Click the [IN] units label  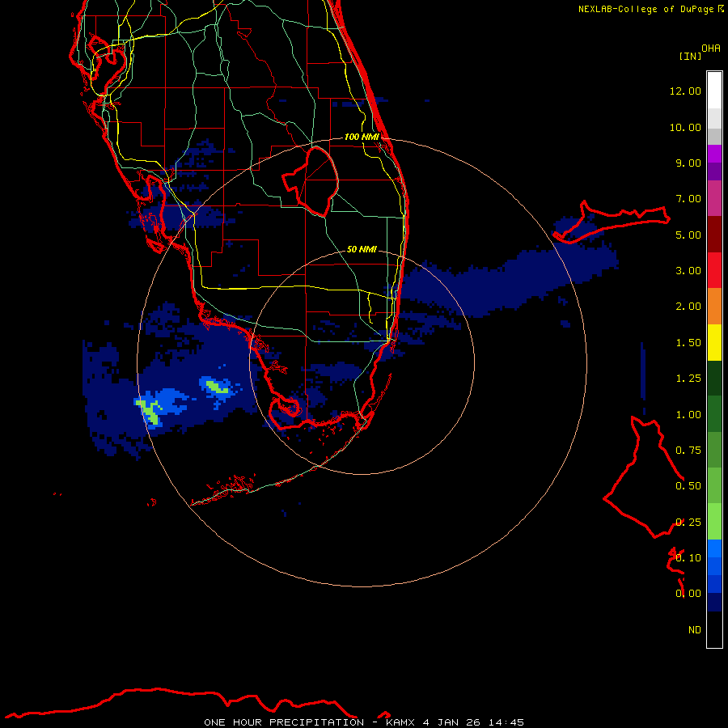[690, 56]
